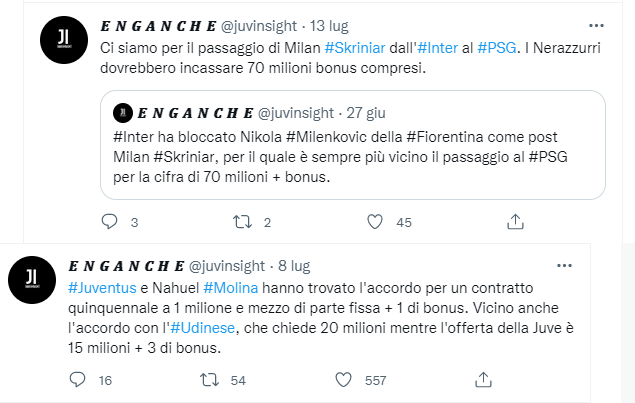Retweet the Skriniar PSG tweet
The image size is (635, 403).
(246, 221)
